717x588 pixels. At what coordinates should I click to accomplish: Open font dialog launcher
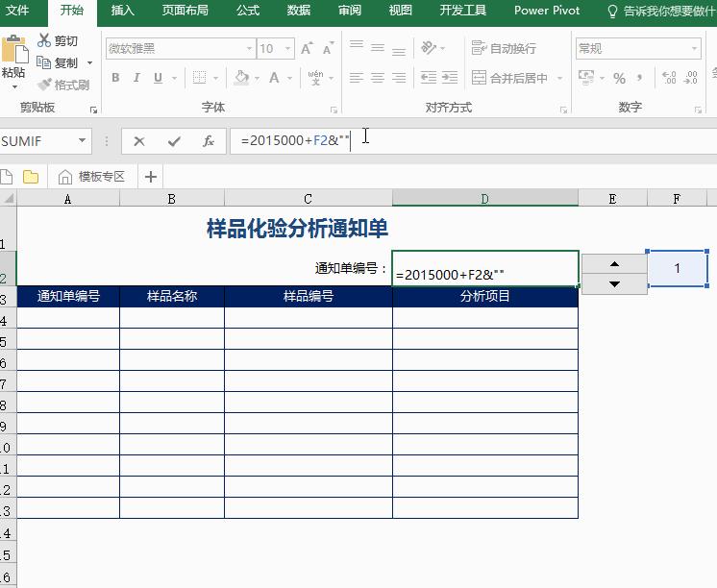click(x=334, y=110)
